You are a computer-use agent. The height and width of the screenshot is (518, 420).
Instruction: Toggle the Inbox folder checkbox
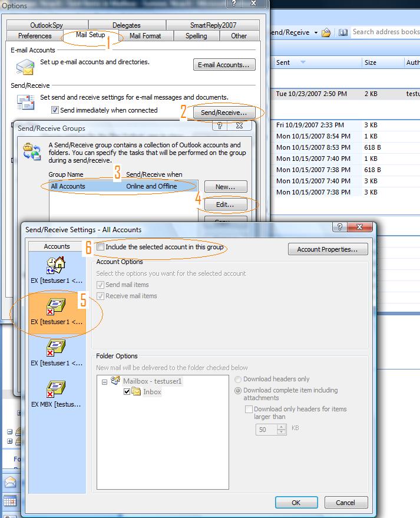tap(127, 392)
